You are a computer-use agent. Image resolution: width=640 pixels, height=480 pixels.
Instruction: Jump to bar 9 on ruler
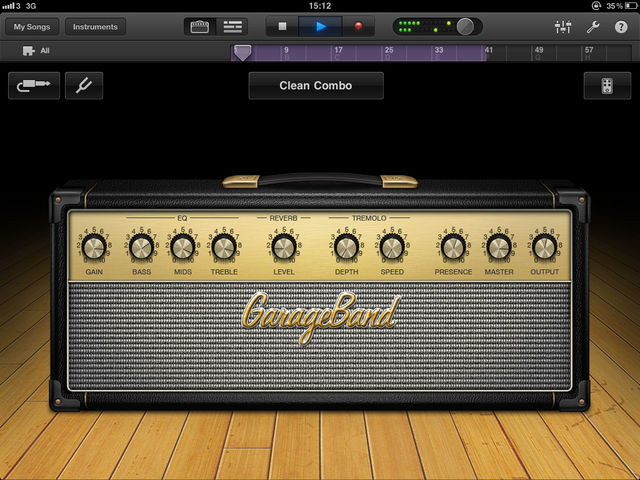[x=286, y=50]
